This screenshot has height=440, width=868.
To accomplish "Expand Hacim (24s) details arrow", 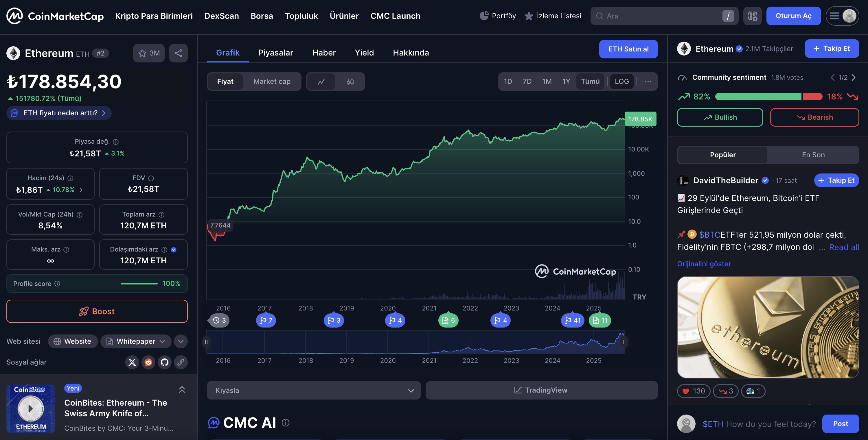I will click(x=81, y=190).
